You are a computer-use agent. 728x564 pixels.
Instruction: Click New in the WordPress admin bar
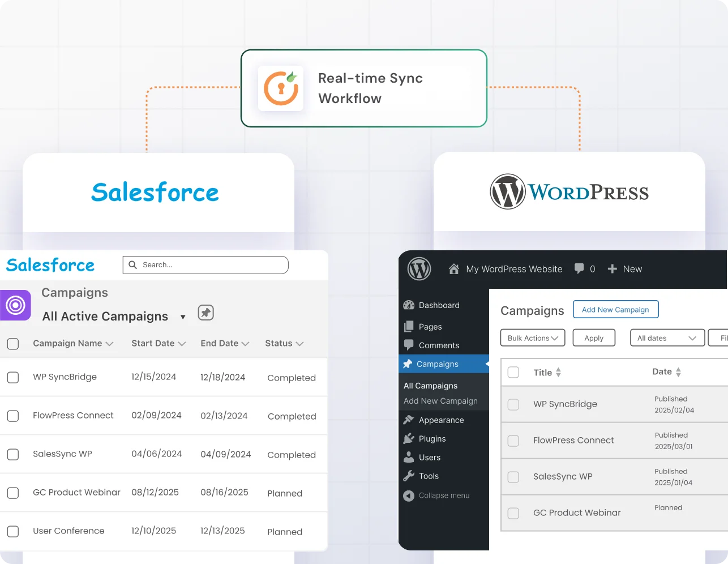(632, 269)
